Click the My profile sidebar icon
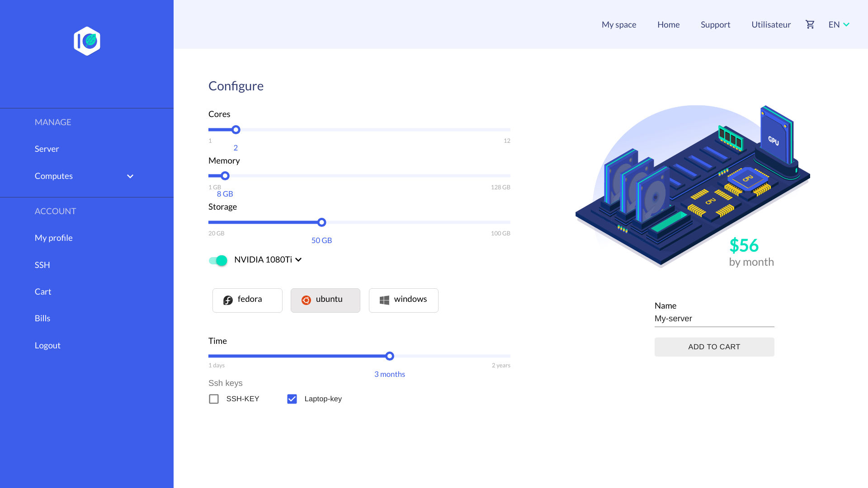 (x=54, y=238)
